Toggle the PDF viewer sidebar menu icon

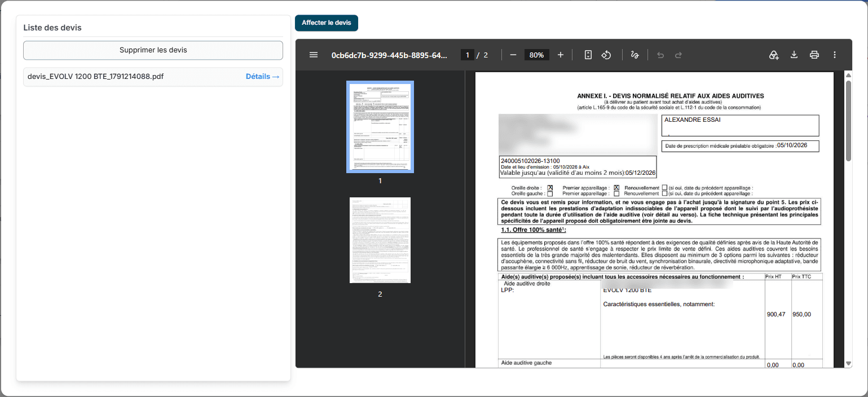pos(314,55)
